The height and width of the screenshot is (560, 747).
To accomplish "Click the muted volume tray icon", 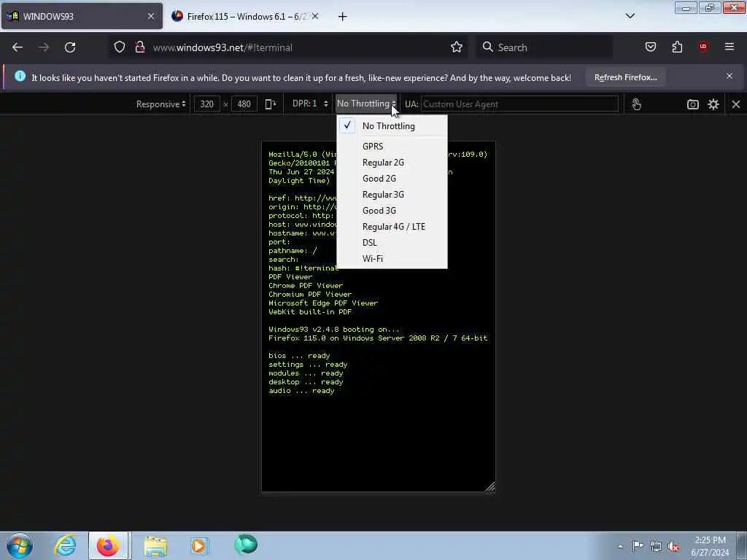I will pos(673,547).
